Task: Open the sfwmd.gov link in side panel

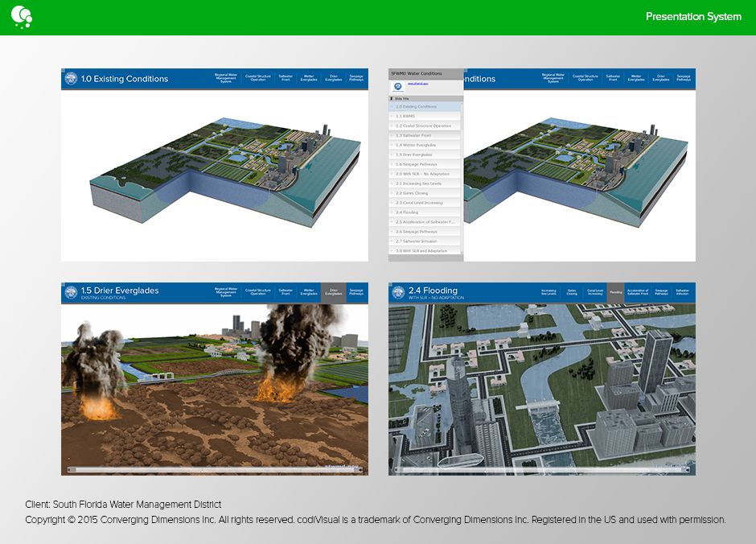Action: 417,83
